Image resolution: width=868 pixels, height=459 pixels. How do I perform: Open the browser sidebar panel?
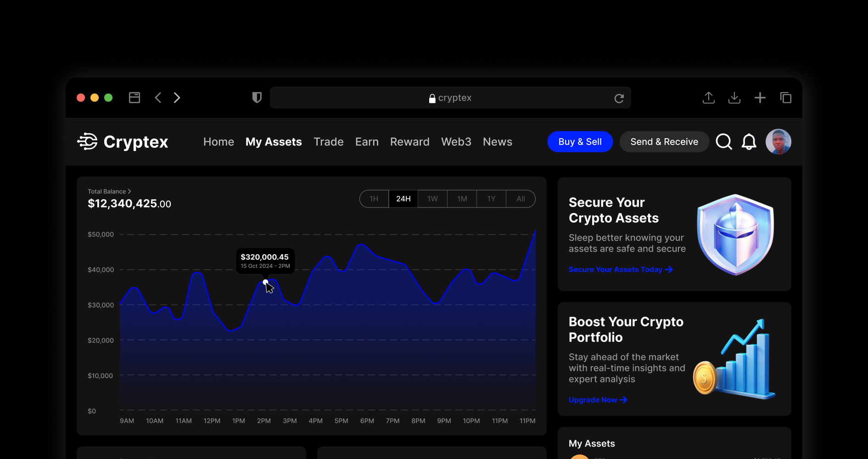(134, 97)
